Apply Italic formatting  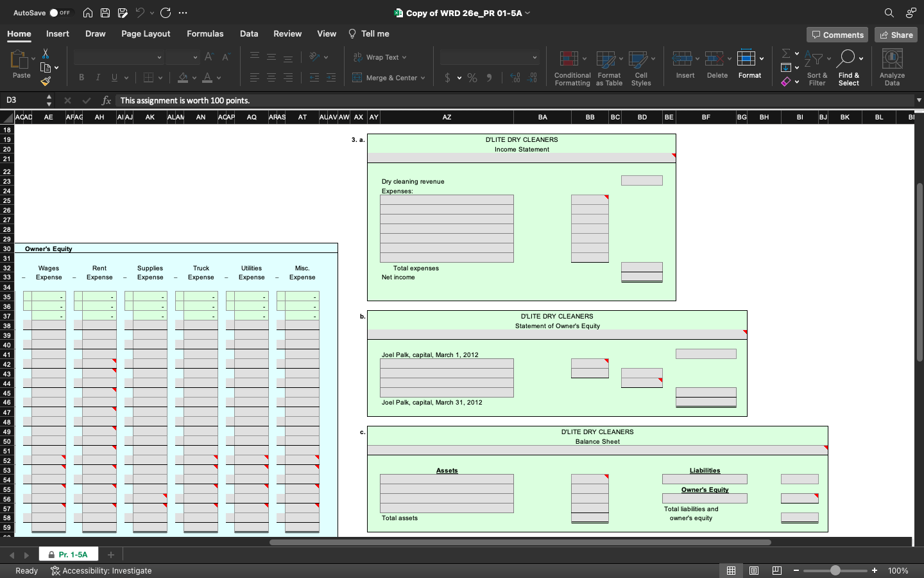[x=98, y=77]
